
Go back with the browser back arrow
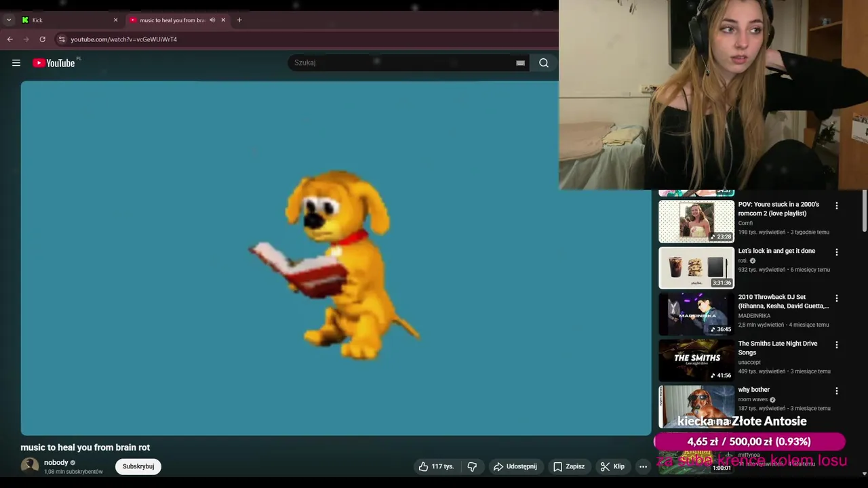pyautogui.click(x=10, y=39)
